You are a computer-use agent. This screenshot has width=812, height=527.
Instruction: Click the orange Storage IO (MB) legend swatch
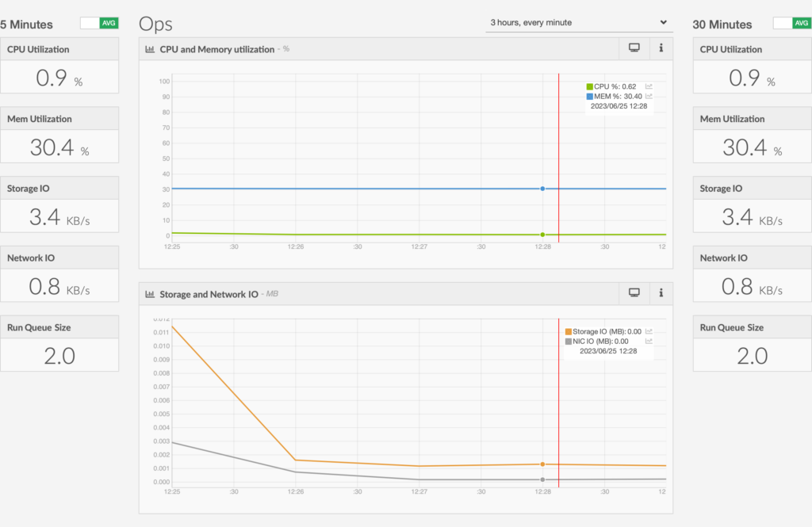[568, 331]
